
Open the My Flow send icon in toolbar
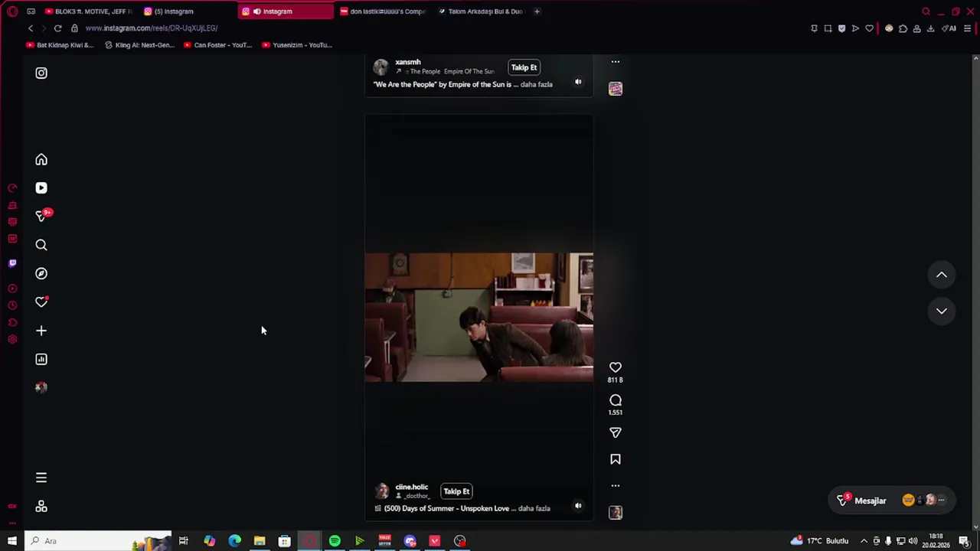point(855,28)
